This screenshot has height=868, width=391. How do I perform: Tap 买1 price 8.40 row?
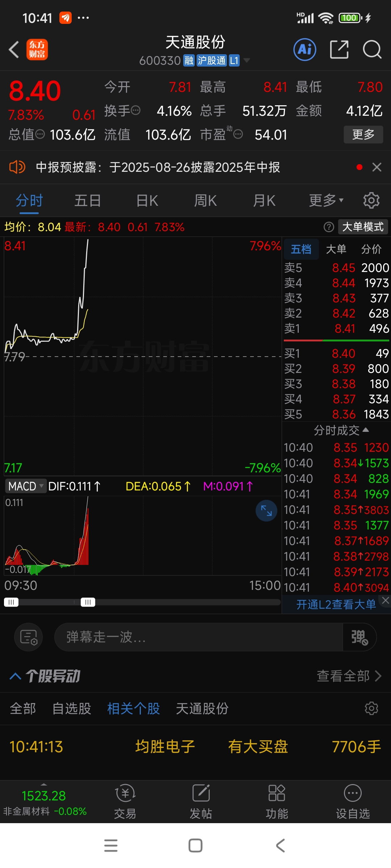[x=337, y=353]
